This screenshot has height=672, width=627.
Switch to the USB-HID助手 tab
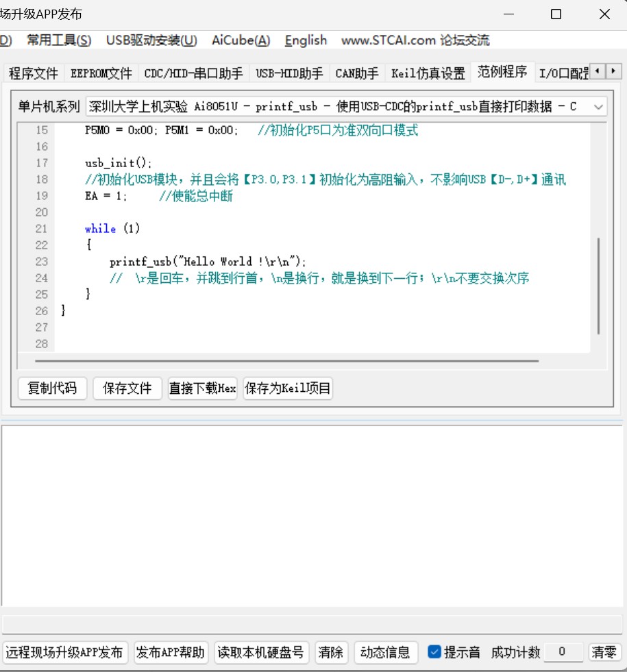pos(289,73)
